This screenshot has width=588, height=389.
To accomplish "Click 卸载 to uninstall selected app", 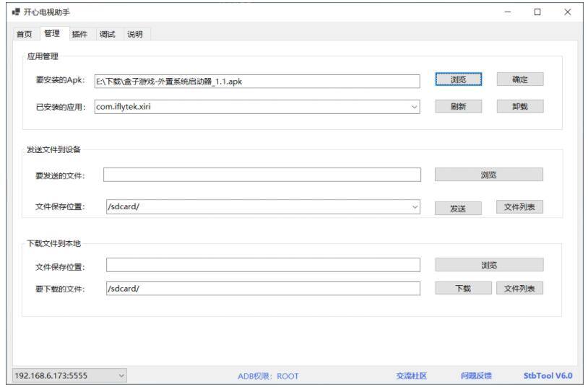I will (520, 106).
